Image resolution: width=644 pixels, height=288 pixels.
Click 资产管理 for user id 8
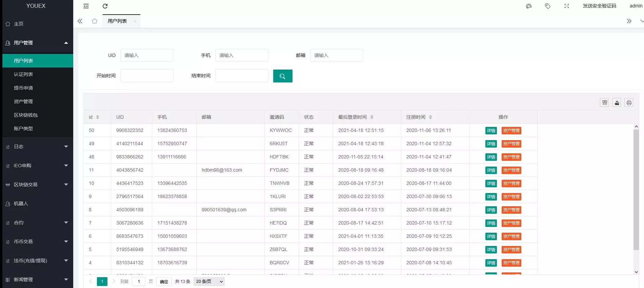(511, 210)
